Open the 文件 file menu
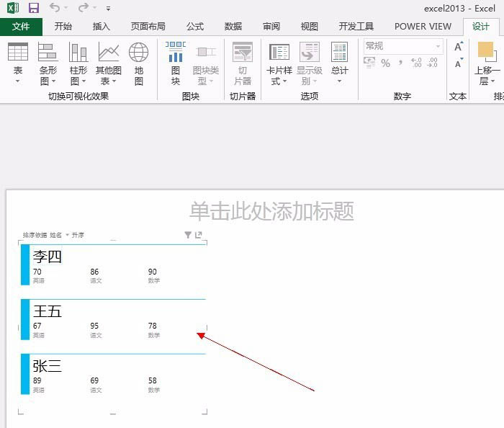This screenshot has width=504, height=428. 22,27
